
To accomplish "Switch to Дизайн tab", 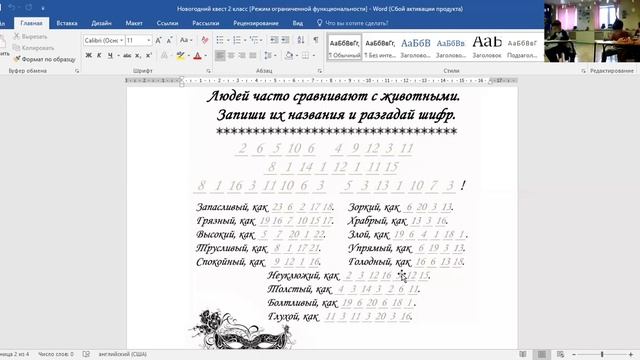I will tap(101, 23).
